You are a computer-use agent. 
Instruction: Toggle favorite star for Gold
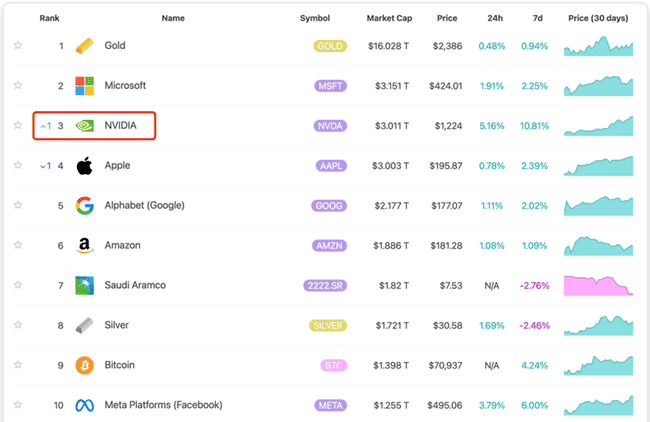point(18,46)
